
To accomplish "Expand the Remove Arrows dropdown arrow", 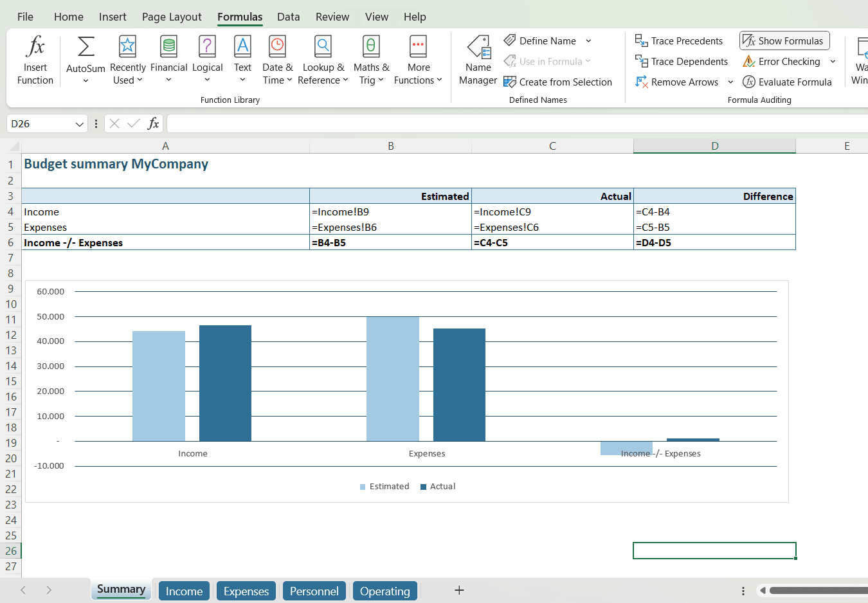I will (x=730, y=82).
